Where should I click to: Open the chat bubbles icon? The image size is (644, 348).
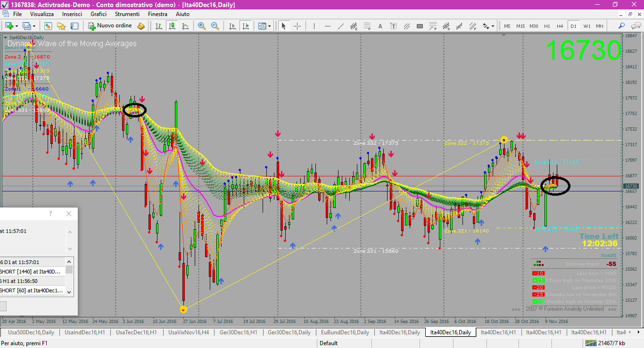(x=635, y=26)
